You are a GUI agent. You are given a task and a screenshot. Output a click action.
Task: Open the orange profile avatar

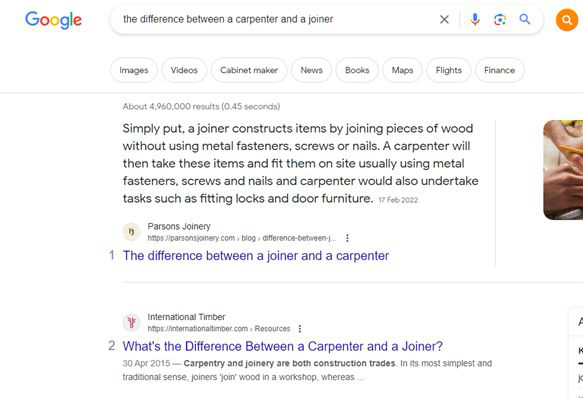coord(567,20)
